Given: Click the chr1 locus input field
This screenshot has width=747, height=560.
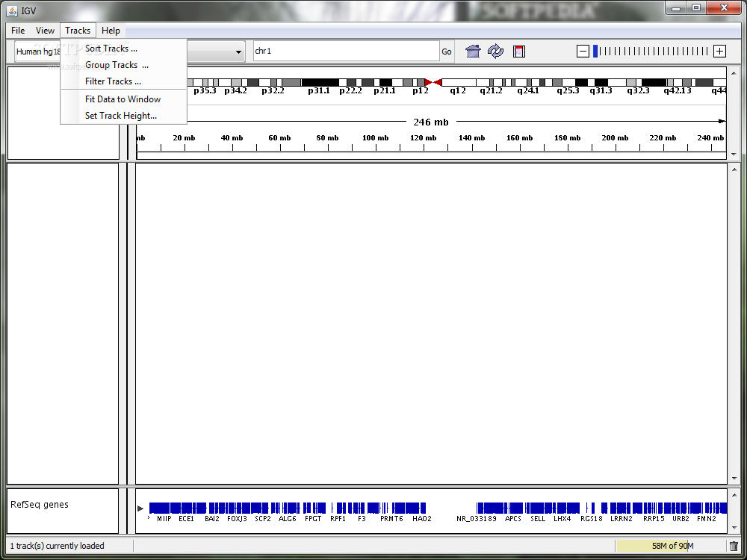Looking at the screenshot, I should click(x=347, y=51).
